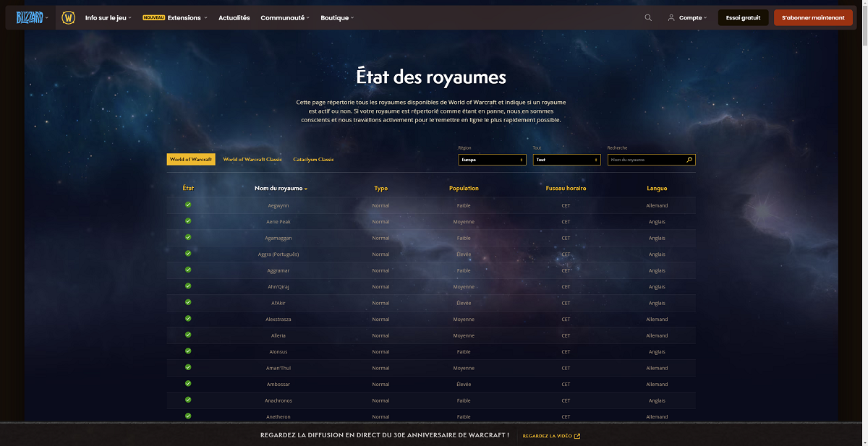Open the Actualités menu item
This screenshot has height=446, width=868.
click(x=234, y=17)
